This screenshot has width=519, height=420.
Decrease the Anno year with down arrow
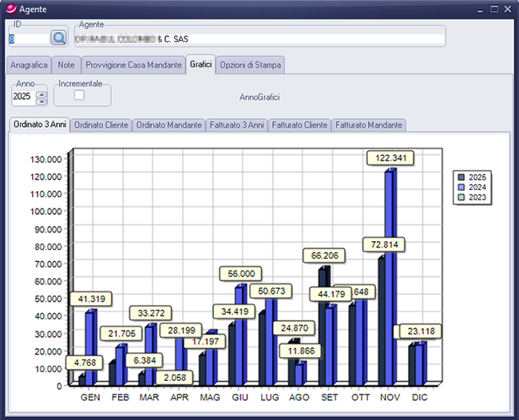(42, 101)
